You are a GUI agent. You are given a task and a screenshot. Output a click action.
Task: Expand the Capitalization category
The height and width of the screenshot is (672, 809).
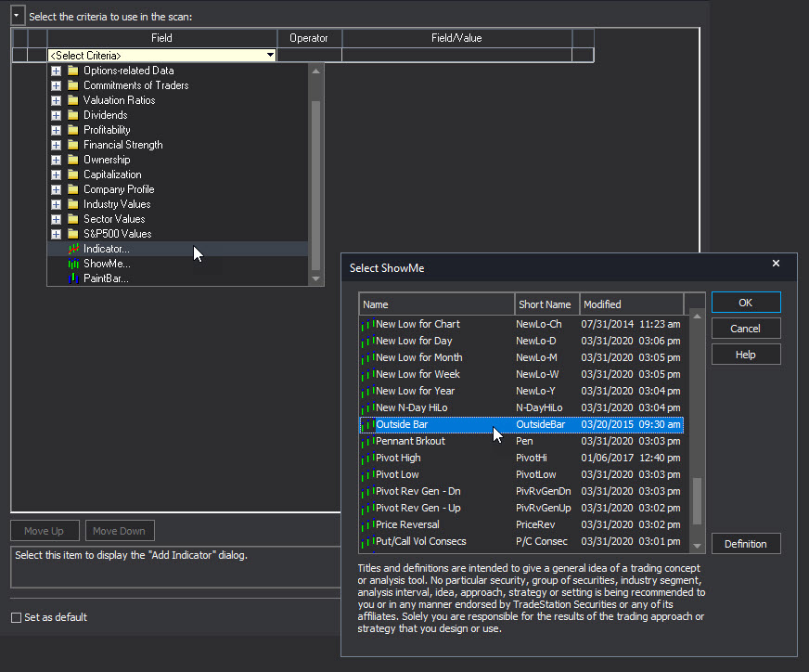(x=57, y=175)
